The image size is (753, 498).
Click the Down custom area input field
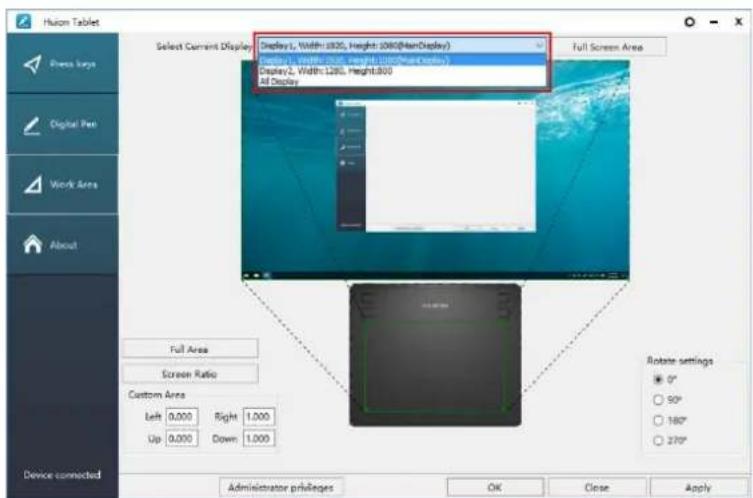[x=259, y=438]
